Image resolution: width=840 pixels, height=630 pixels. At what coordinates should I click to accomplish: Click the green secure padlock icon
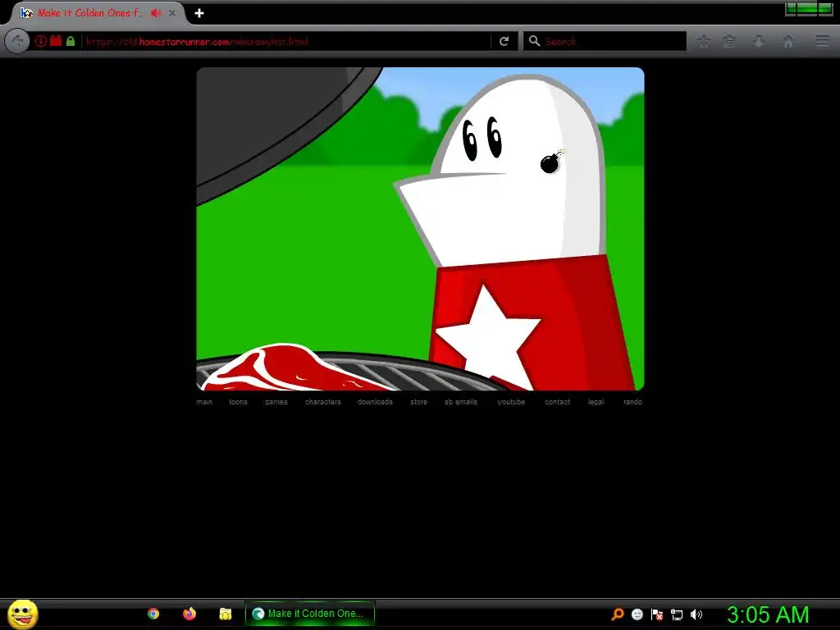(x=71, y=41)
